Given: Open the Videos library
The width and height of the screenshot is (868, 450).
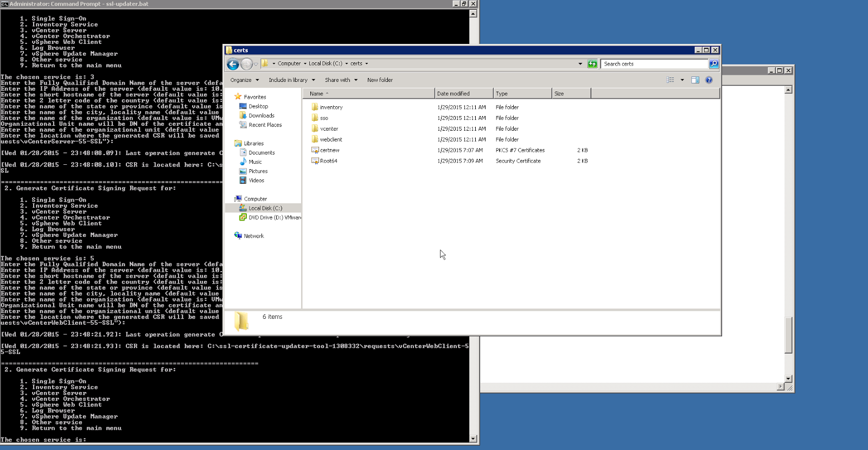Looking at the screenshot, I should pos(256,181).
